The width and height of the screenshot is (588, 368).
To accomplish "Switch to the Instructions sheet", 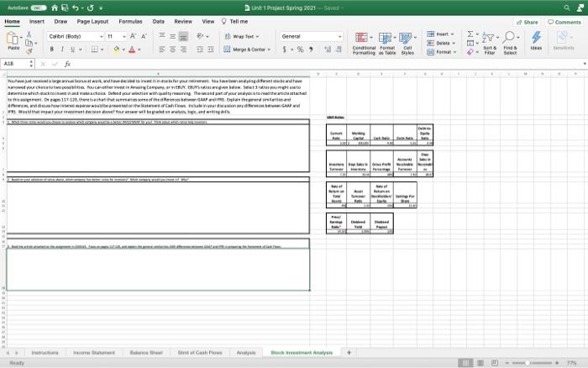I will point(45,353).
